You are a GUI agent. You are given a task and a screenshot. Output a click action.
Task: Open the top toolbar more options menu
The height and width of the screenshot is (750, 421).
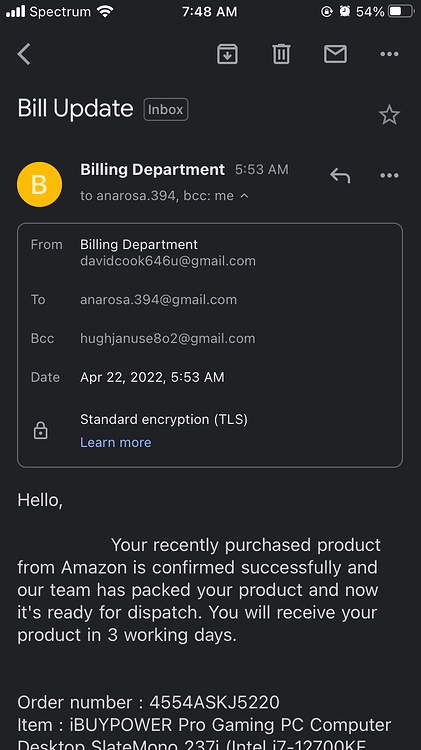tap(389, 54)
